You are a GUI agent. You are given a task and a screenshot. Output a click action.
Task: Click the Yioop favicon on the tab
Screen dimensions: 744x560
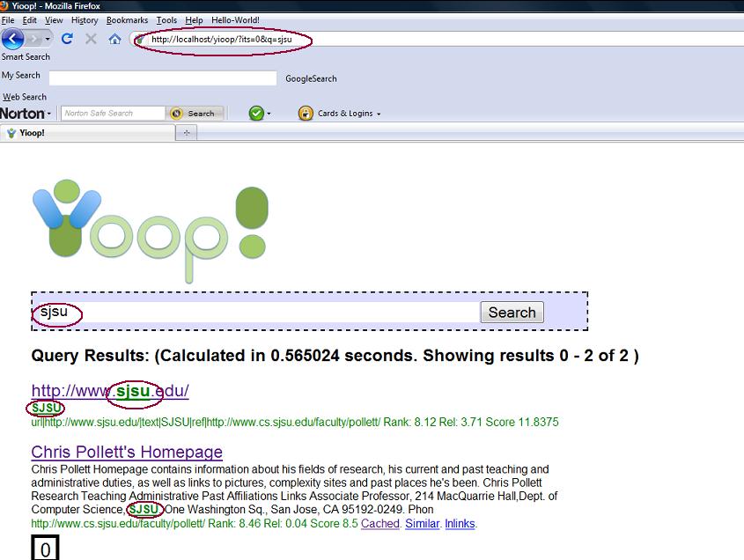[x=11, y=133]
